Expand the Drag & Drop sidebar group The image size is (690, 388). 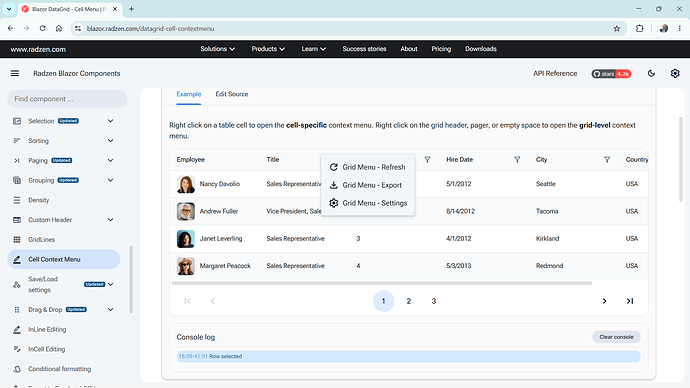pyautogui.click(x=110, y=310)
